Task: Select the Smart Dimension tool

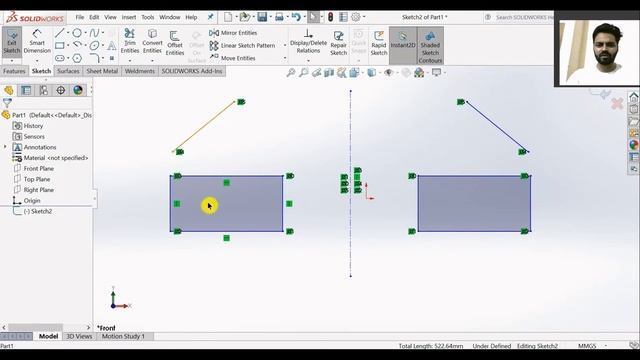Action: point(37,42)
